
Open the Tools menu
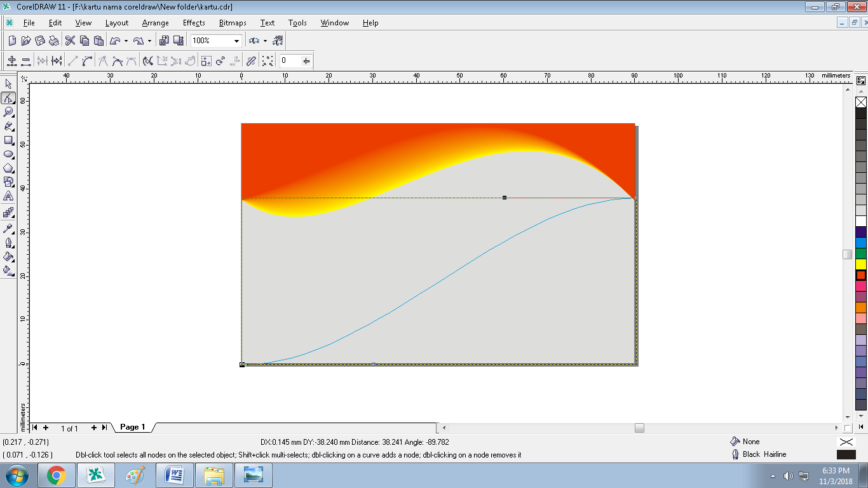click(x=297, y=23)
